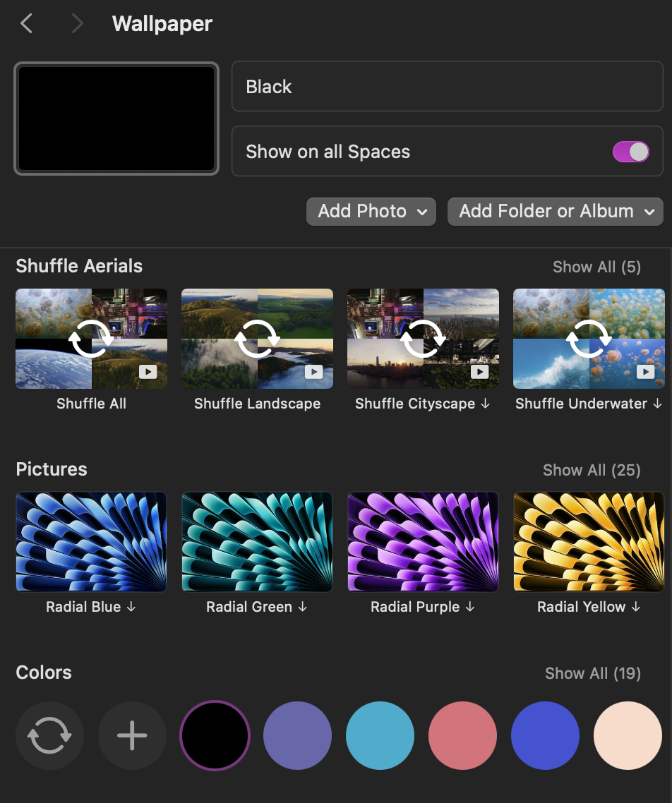Select the coral pink color swatch

pos(462,735)
